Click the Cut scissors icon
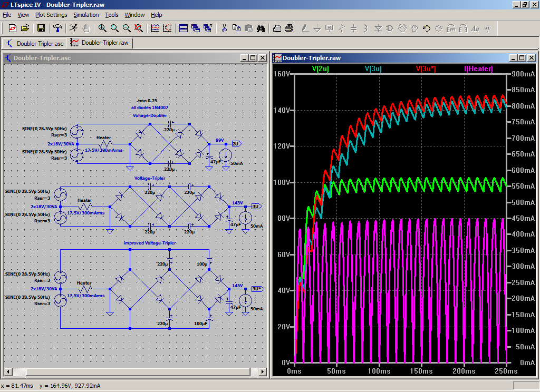Screen dimensions: 540x392 pos(224,28)
